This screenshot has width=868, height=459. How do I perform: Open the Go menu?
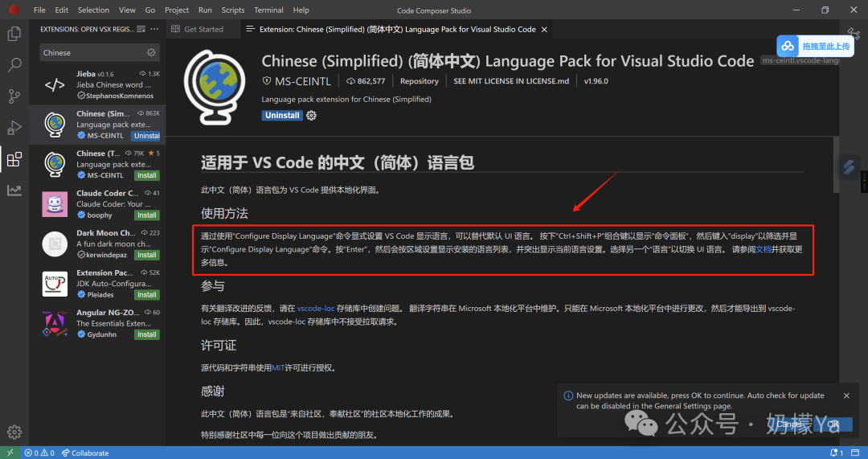pyautogui.click(x=150, y=10)
